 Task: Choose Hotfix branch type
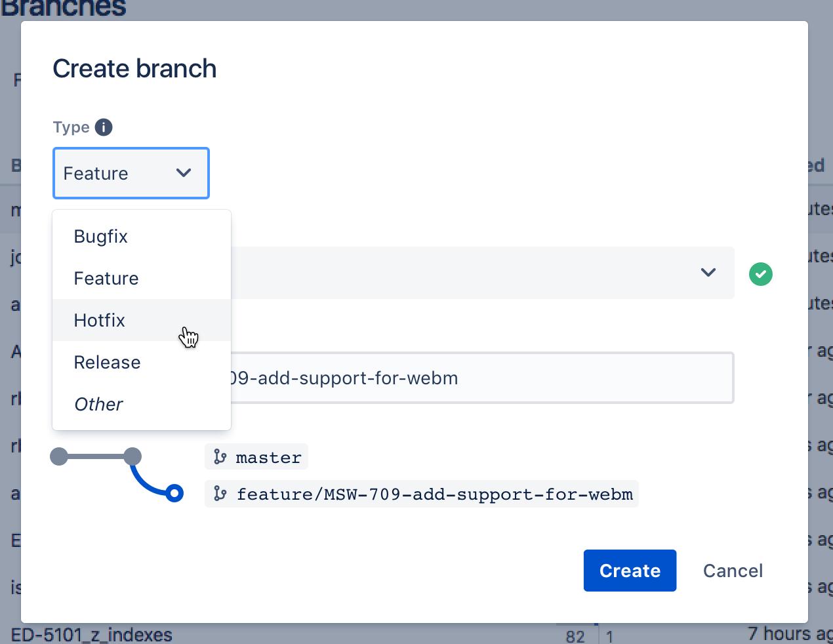(100, 320)
